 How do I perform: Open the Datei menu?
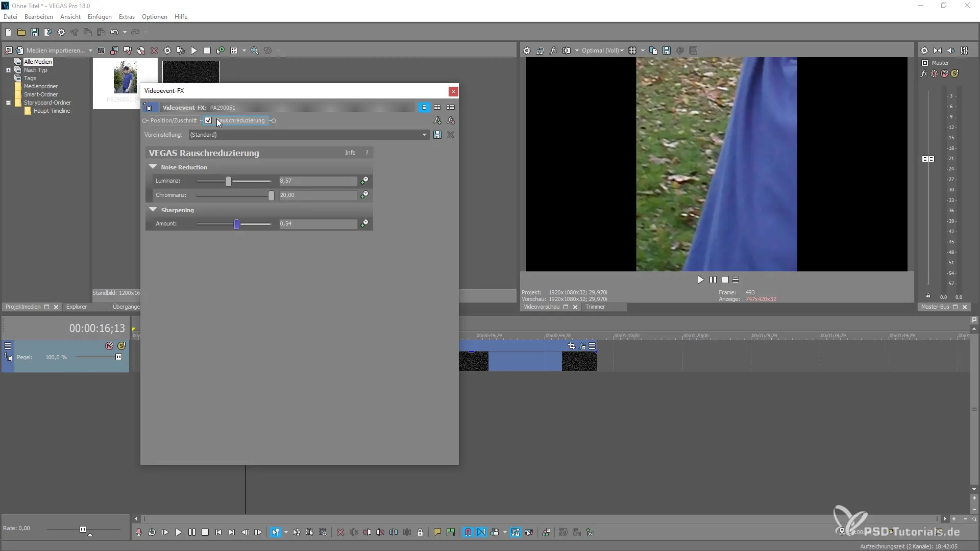(10, 17)
